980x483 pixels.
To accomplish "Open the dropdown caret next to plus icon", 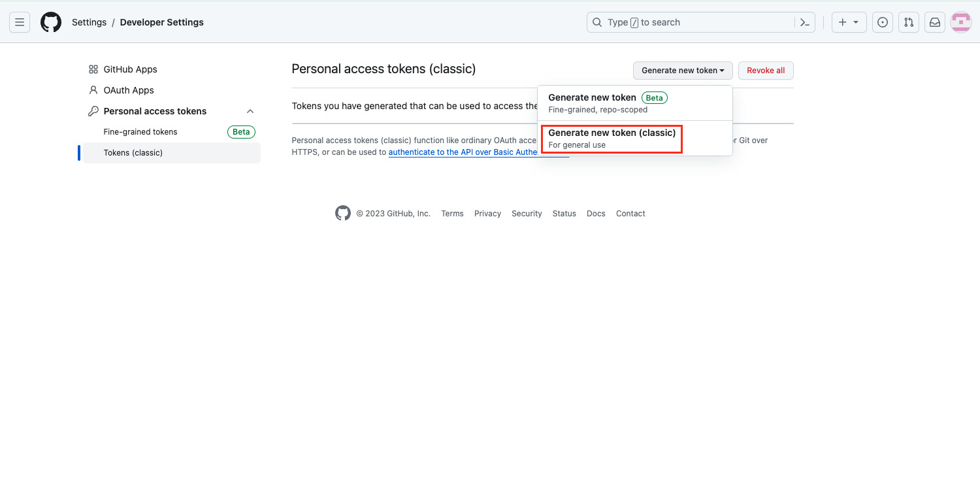I will 855,22.
